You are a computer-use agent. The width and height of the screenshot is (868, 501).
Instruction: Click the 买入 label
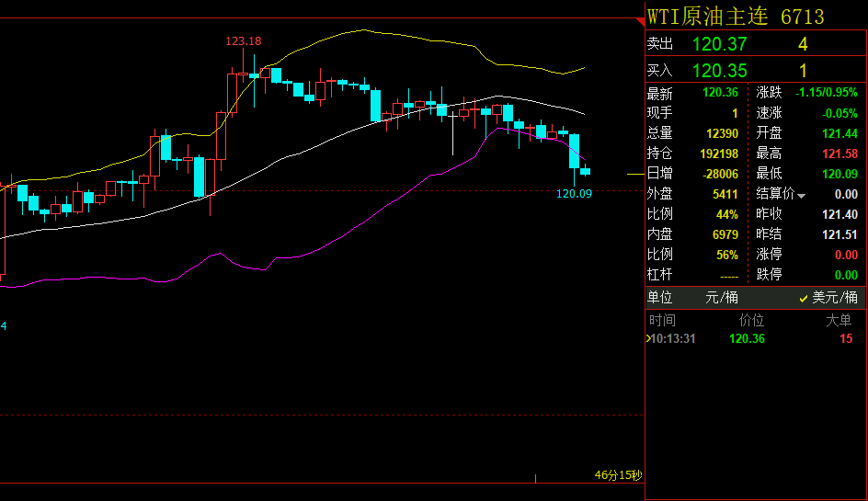coord(660,71)
